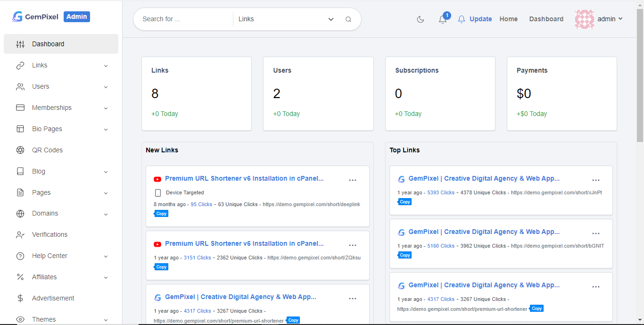Select Dashboard in the left sidebar

click(x=48, y=44)
